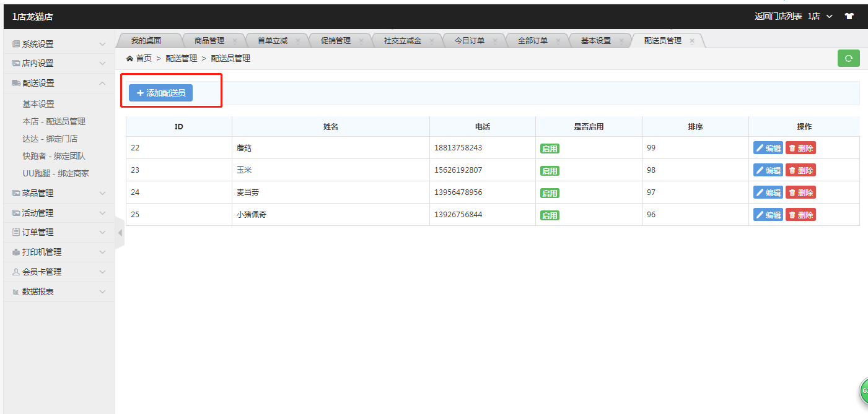Open the 我的桌面 tab

tap(146, 41)
